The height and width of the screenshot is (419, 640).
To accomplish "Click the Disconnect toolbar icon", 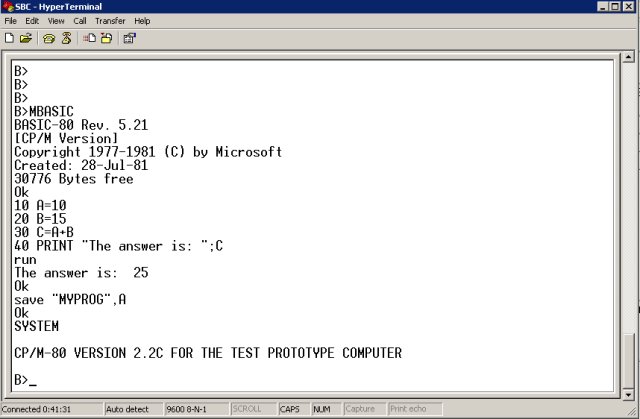I will coord(67,38).
